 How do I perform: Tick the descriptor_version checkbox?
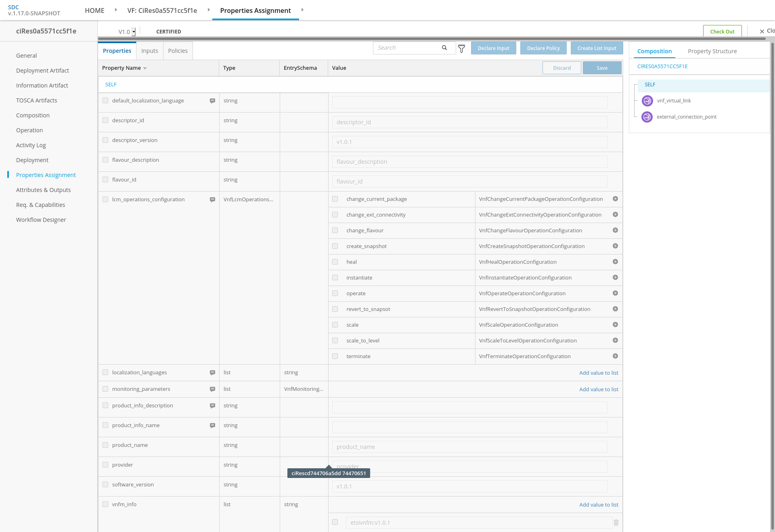pos(105,140)
